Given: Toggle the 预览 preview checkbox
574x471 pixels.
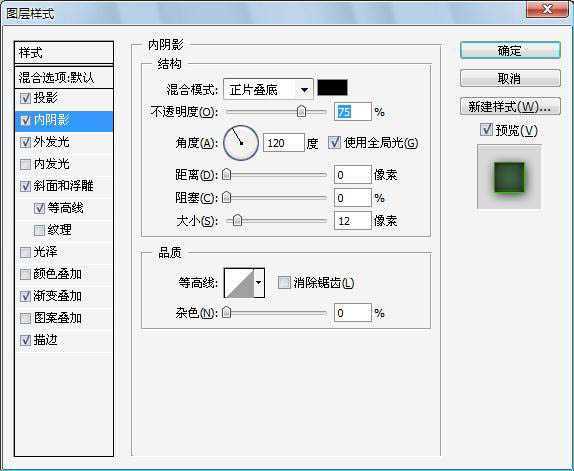Looking at the screenshot, I should click(486, 130).
